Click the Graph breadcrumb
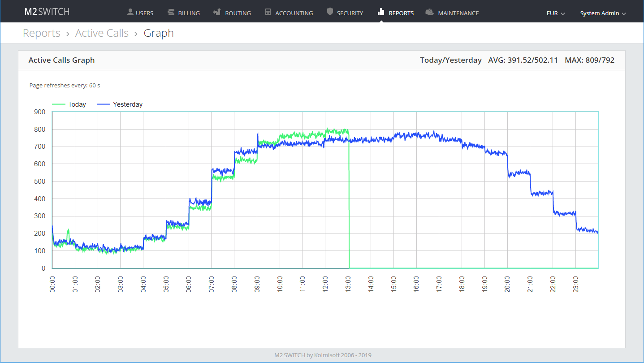 click(159, 33)
